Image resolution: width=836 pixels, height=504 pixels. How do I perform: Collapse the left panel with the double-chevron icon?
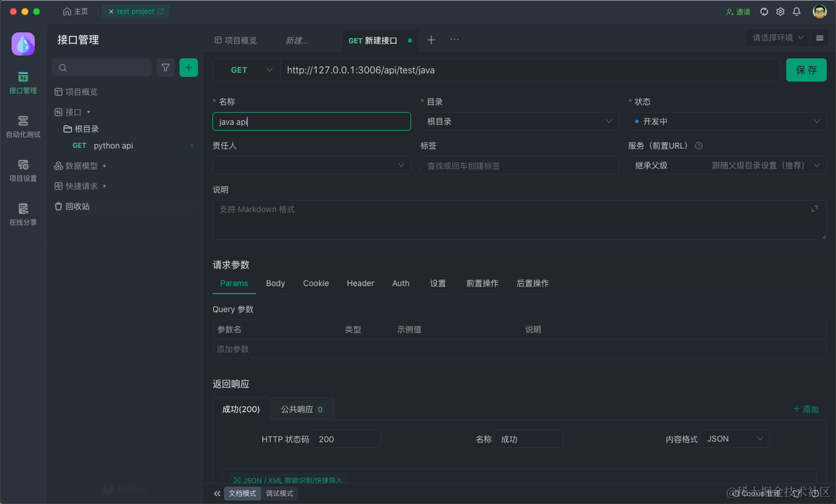click(x=217, y=494)
